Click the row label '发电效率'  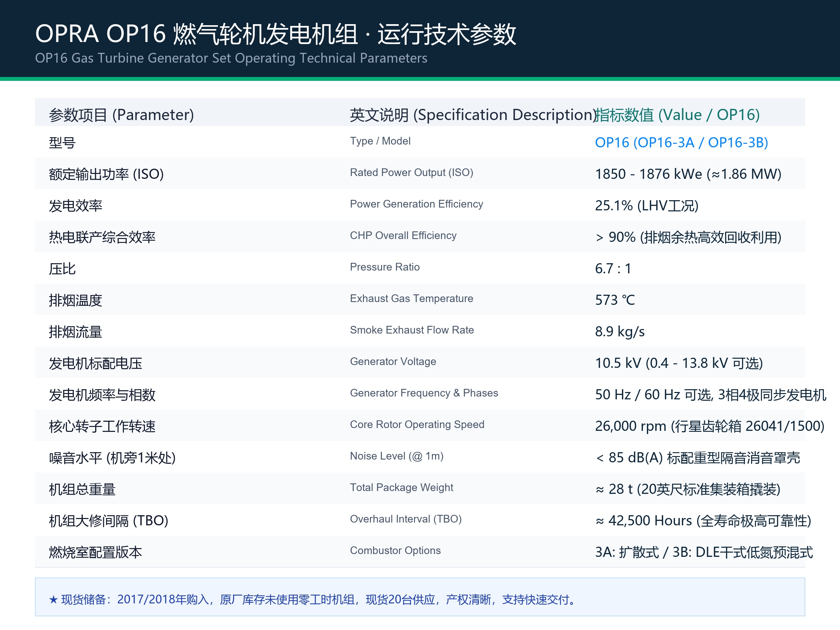(x=76, y=205)
